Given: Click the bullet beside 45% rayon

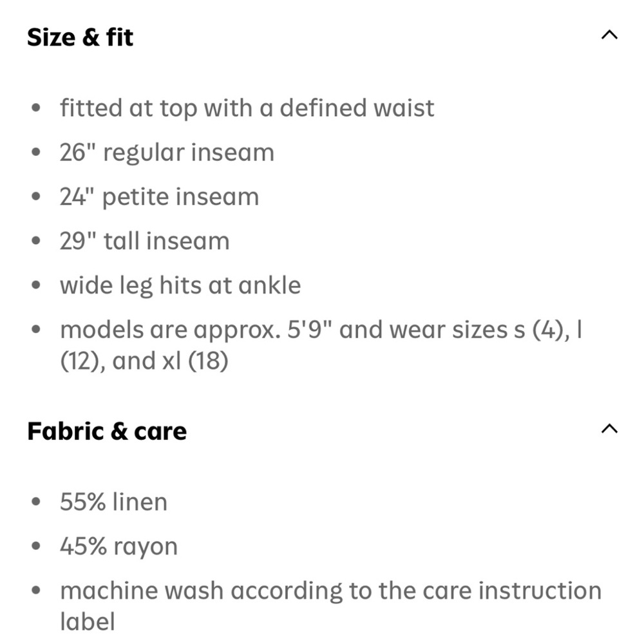Looking at the screenshot, I should (x=38, y=546).
